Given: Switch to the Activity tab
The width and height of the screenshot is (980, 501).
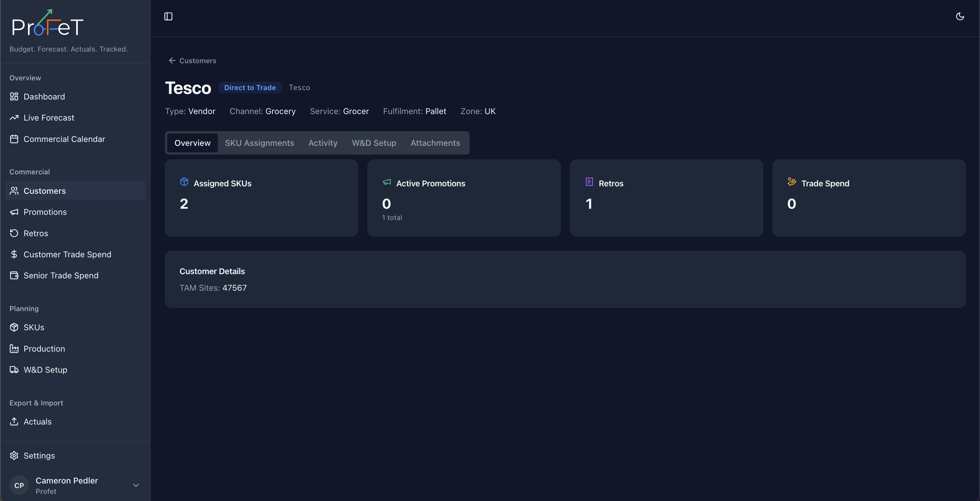Looking at the screenshot, I should point(323,143).
